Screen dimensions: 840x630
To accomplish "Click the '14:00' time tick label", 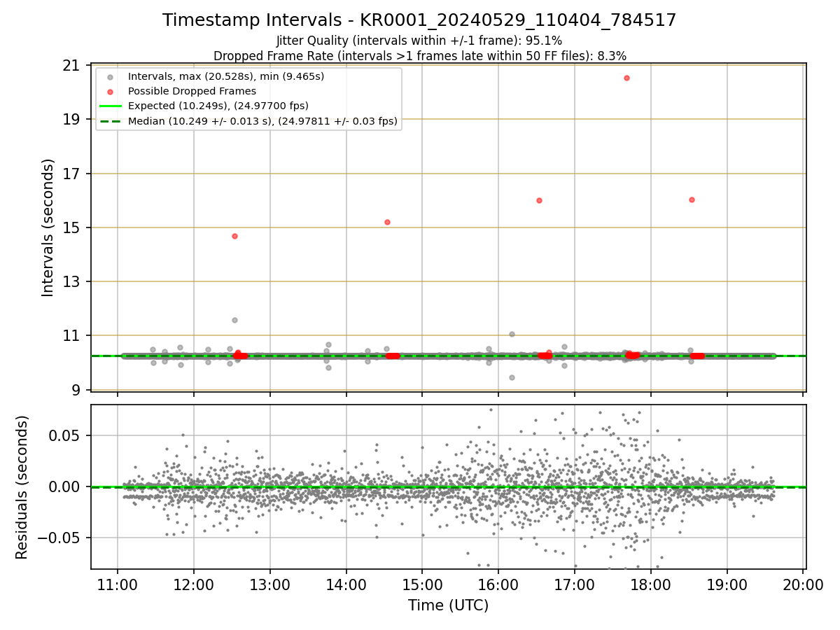I will 346,584.
